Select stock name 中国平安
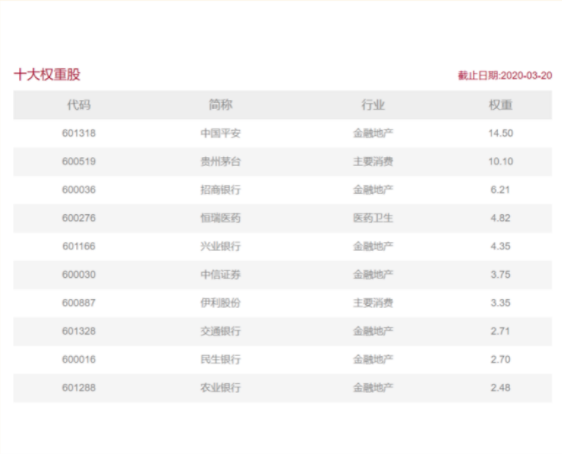 220,133
